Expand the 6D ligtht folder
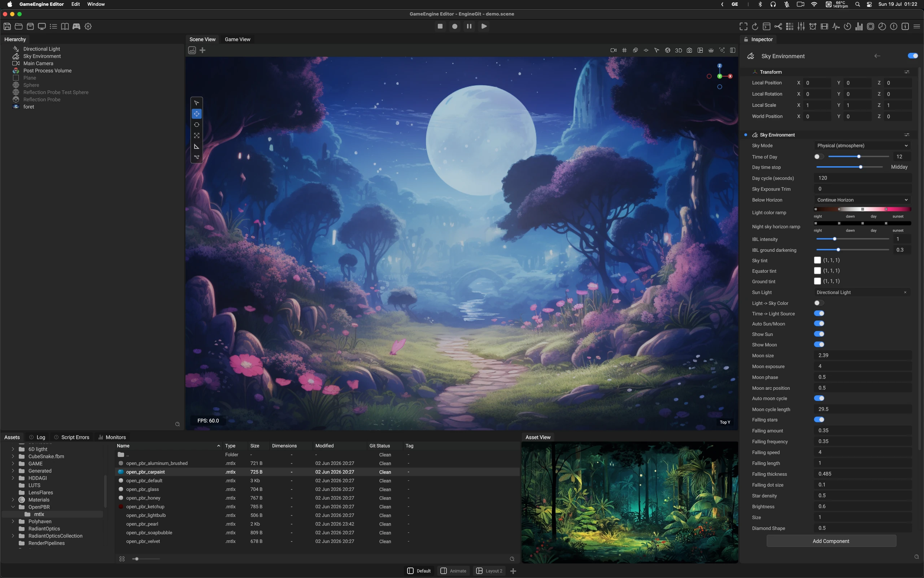 pos(13,449)
